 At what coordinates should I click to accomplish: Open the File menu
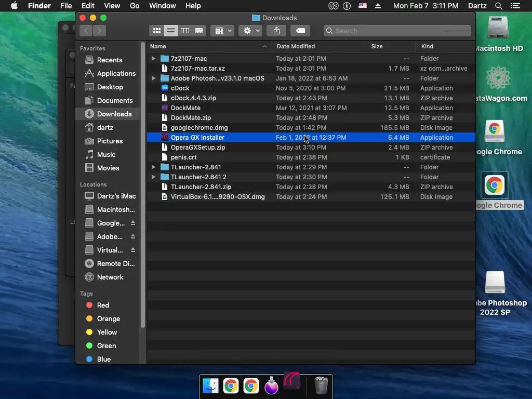(66, 6)
